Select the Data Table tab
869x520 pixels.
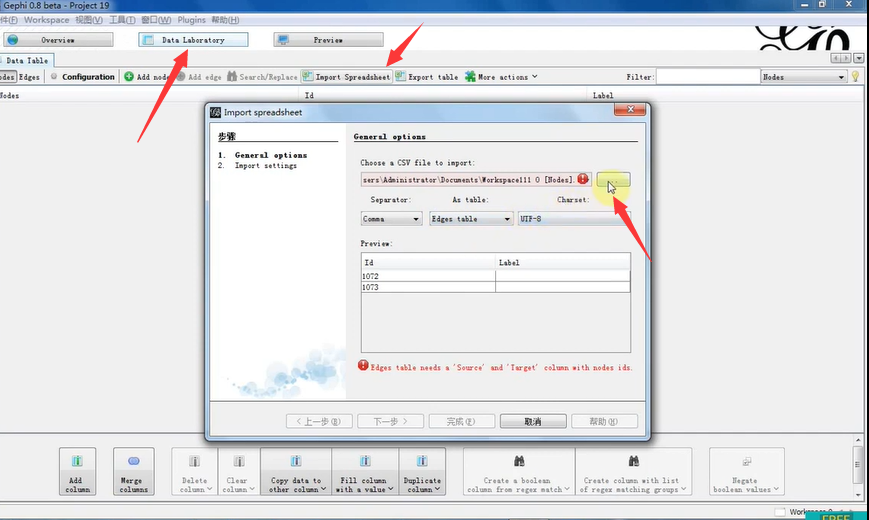27,60
